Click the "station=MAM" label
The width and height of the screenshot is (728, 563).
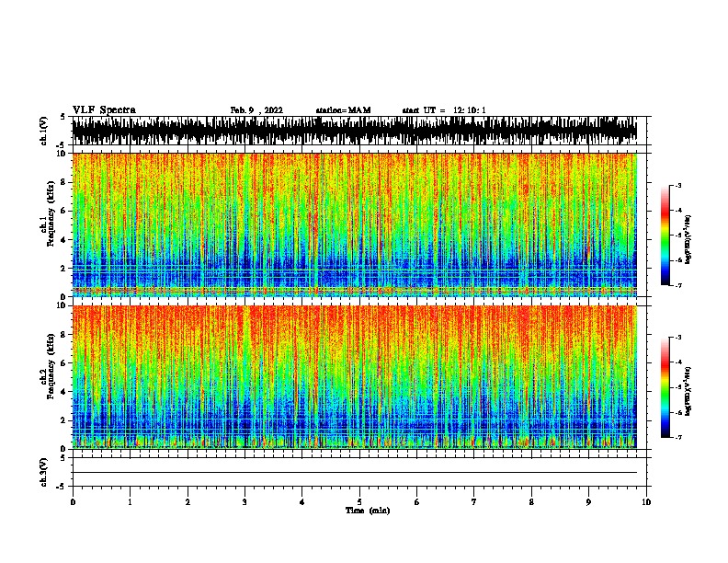[x=343, y=110]
